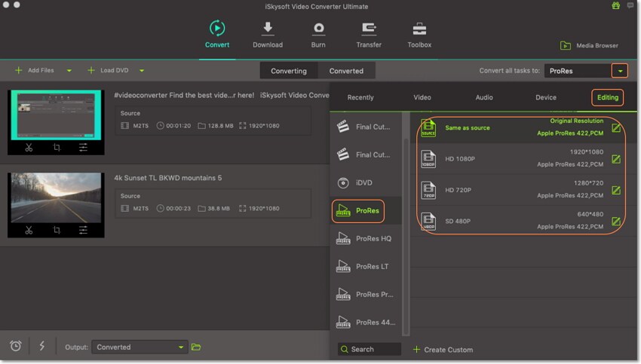
Task: Open the feedback message icon
Action: pos(630,5)
